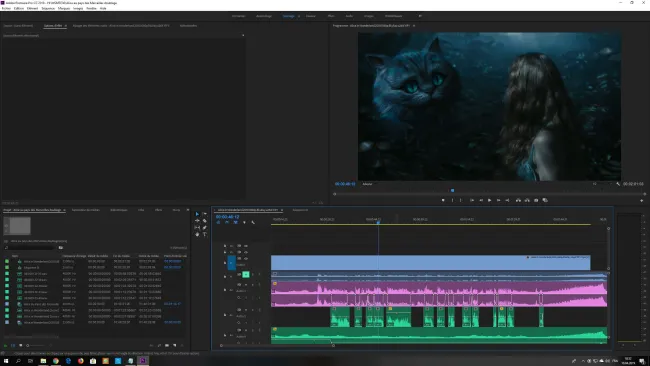Select the Slip tool
Viewport: 650px width, 366px height.
(197, 228)
